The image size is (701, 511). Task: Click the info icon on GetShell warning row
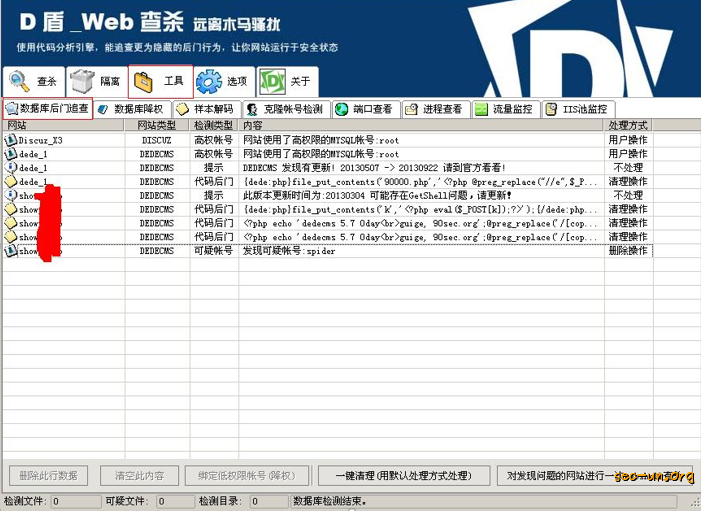pos(10,195)
